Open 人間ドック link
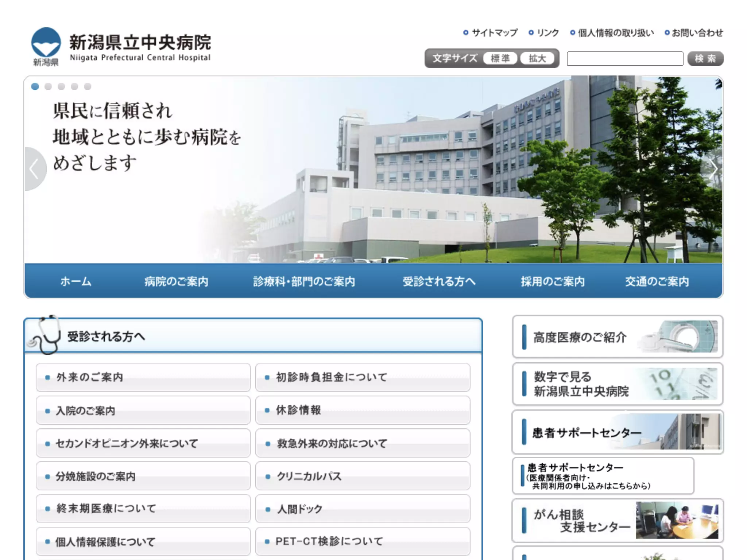 point(363,509)
